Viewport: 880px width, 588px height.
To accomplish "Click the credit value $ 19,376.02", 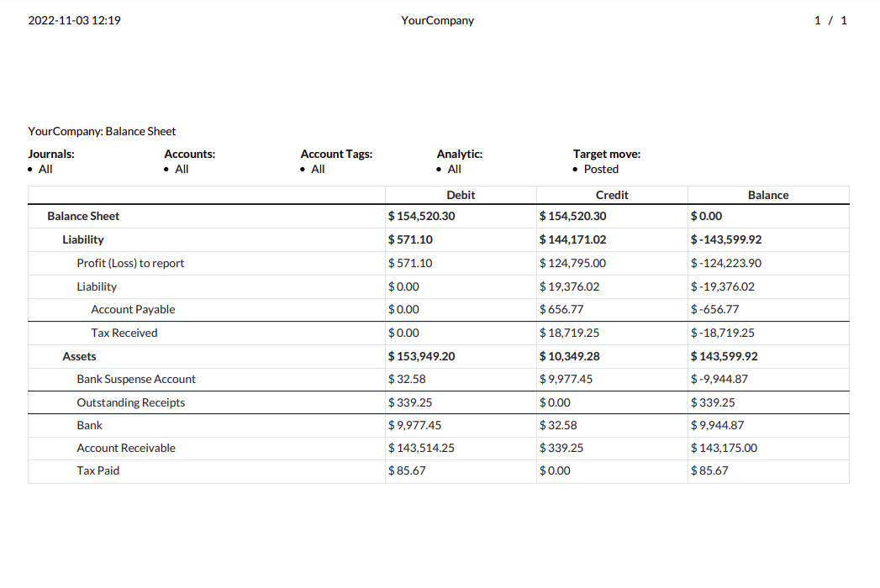I will coord(569,286).
